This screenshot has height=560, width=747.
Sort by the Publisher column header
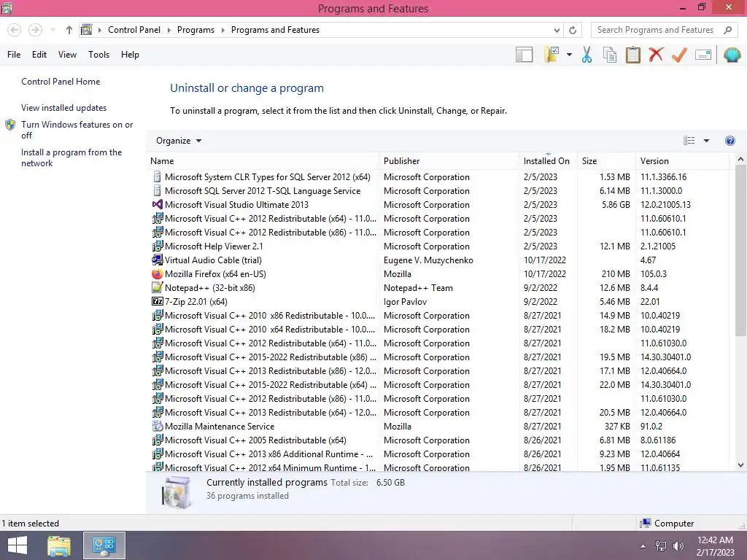point(449,161)
